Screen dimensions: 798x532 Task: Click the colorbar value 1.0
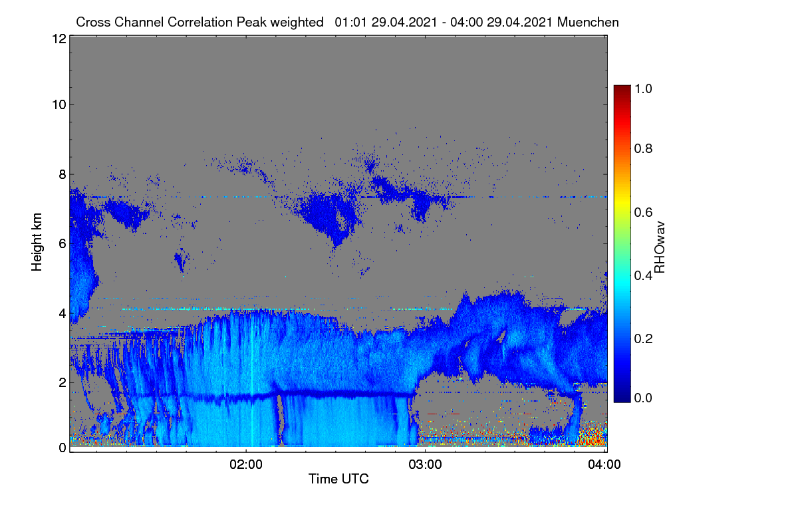(644, 88)
